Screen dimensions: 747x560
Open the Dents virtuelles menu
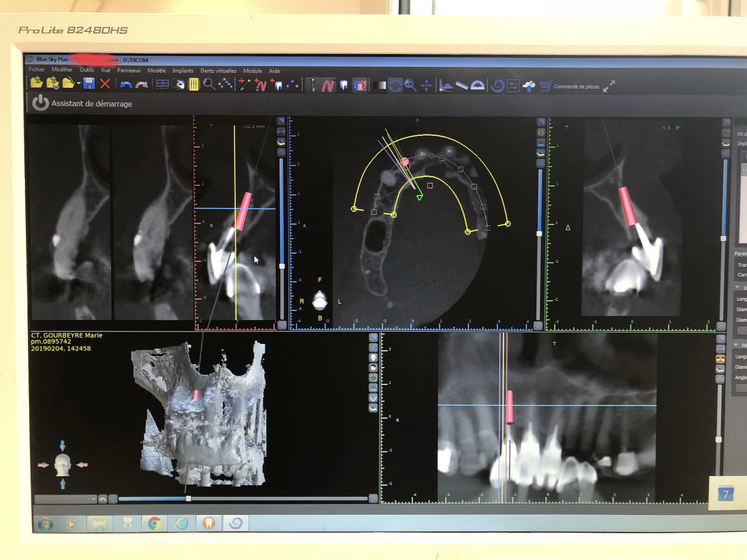(x=218, y=71)
